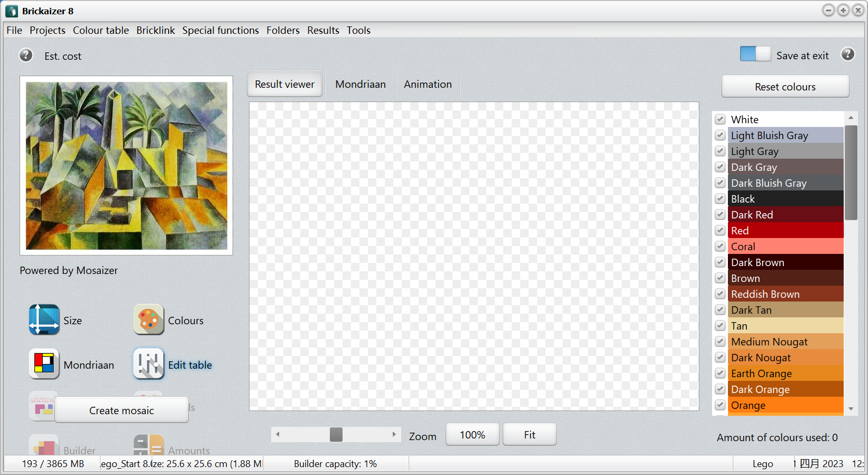Screen dimensions: 868x475
Task: Open the Tools menu
Action: pos(358,30)
